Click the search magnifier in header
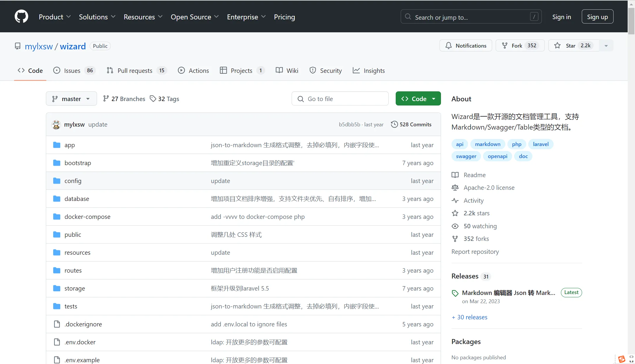 coord(408,17)
